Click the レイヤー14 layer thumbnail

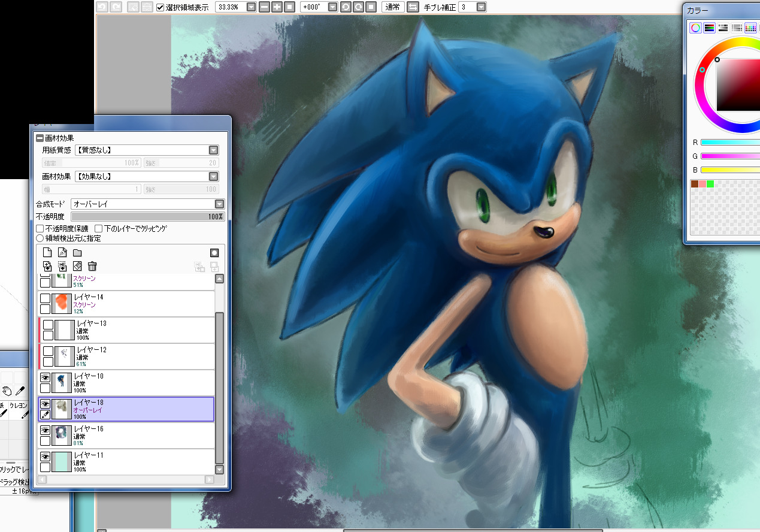tap(62, 304)
